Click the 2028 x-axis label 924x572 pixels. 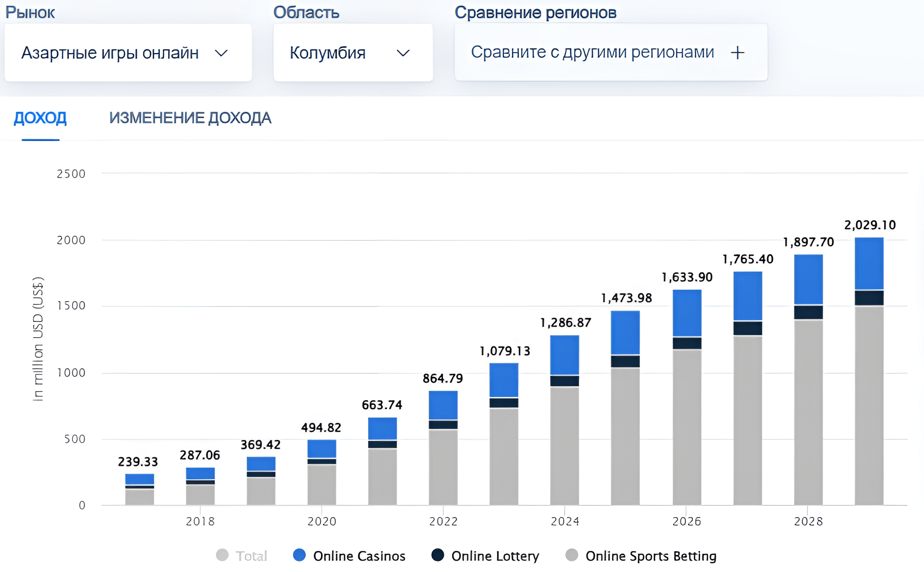(x=808, y=521)
